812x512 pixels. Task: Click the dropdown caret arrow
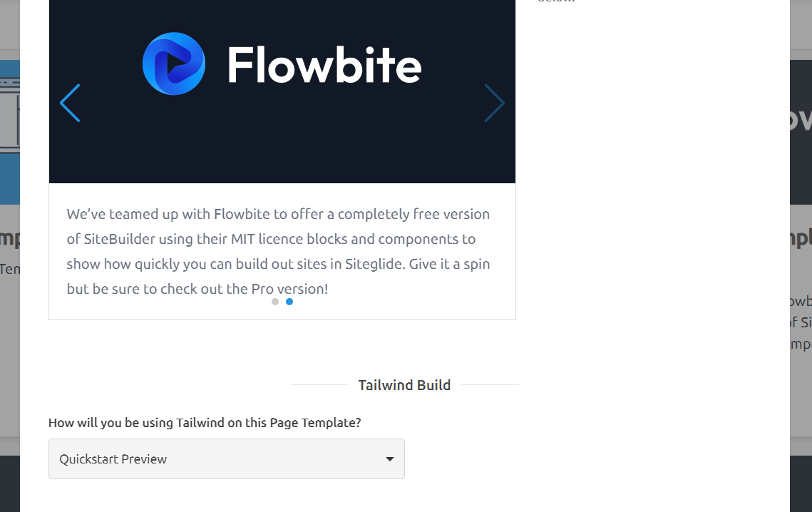tap(390, 459)
